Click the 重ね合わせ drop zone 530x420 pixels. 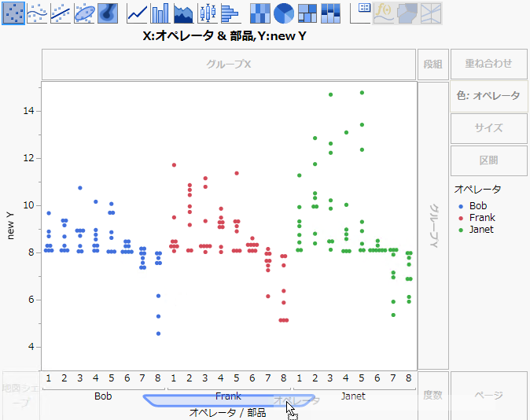pos(489,64)
